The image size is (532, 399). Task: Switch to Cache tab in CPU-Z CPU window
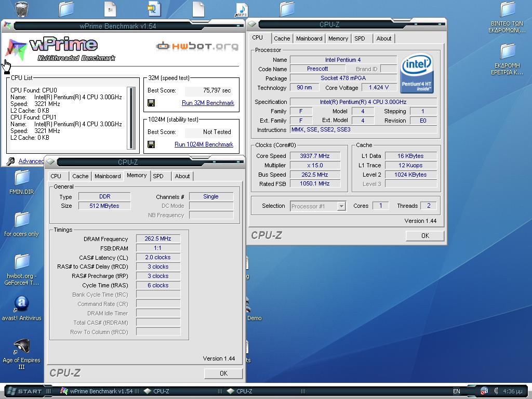[x=282, y=38]
